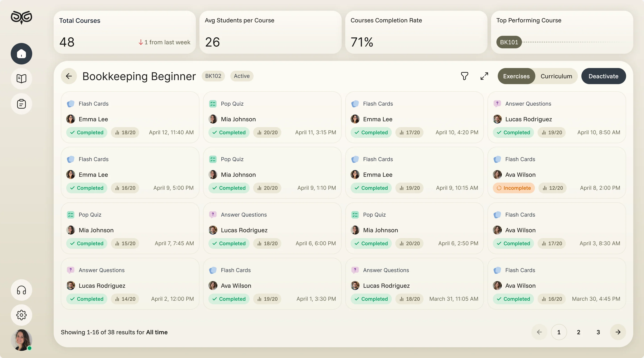Click the date April 3, 8:30 AM
Screen dimensions: 644x358
(x=600, y=243)
